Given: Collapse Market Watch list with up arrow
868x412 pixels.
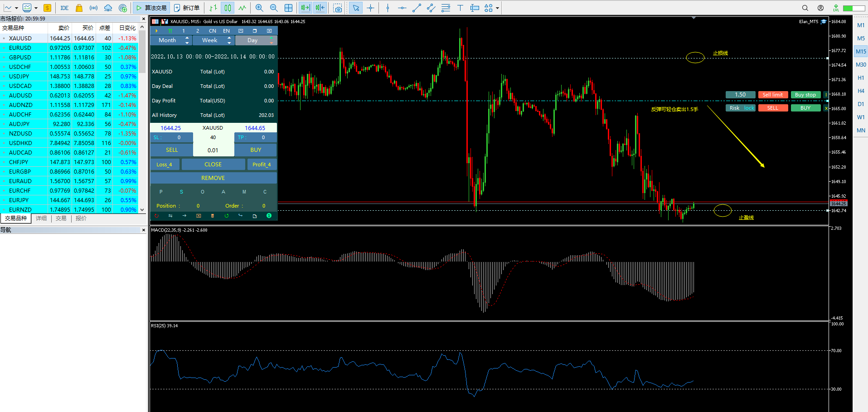Looking at the screenshot, I should (142, 27).
